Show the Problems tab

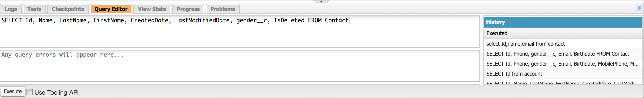coord(222,9)
